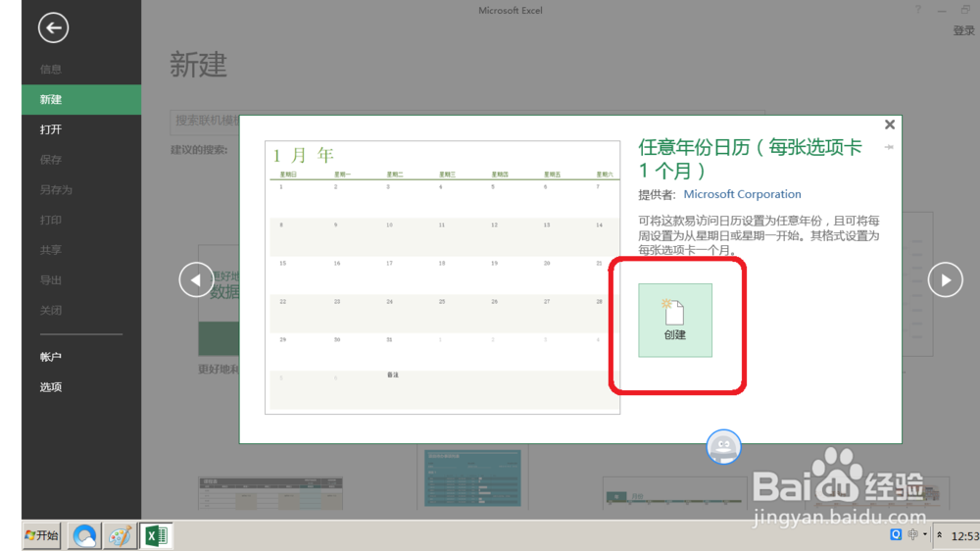Open the browser icon on the taskbar

84,535
